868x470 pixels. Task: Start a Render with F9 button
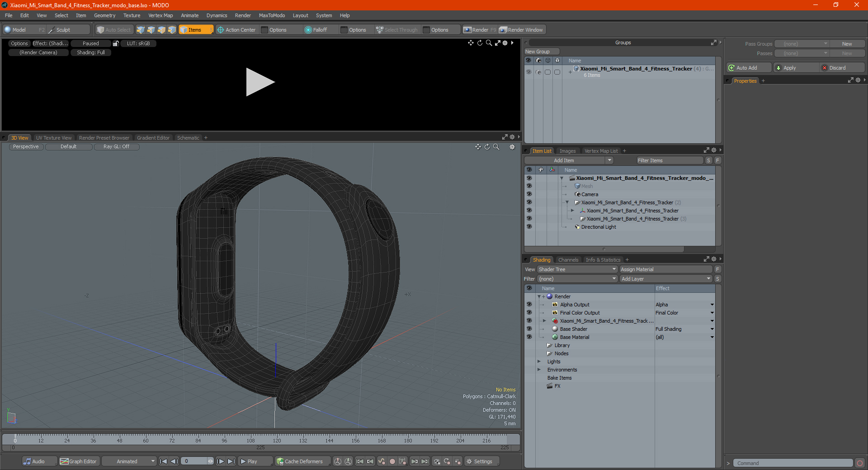[x=480, y=30]
